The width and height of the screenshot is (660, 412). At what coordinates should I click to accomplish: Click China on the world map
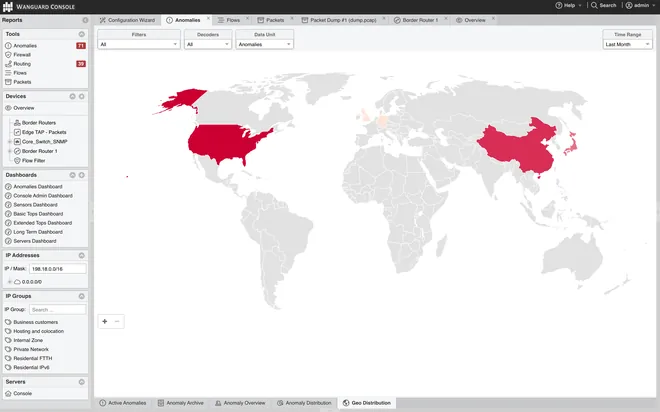point(516,147)
